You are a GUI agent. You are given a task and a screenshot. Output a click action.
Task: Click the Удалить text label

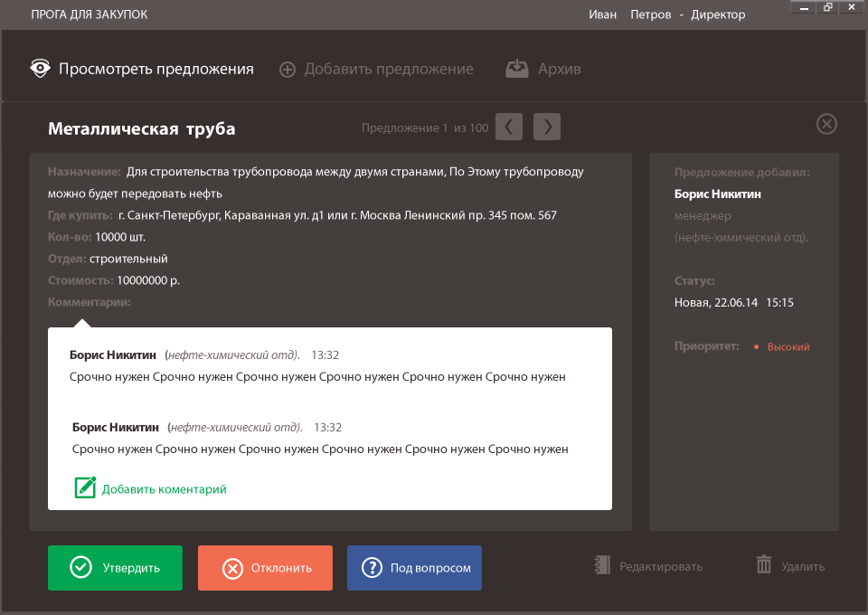[x=803, y=567]
